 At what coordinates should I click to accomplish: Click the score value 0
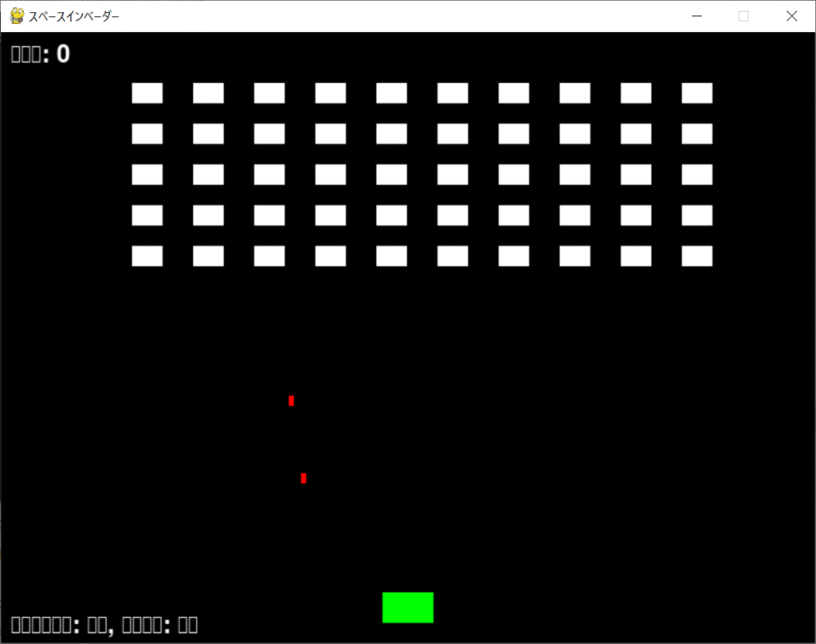click(x=63, y=54)
